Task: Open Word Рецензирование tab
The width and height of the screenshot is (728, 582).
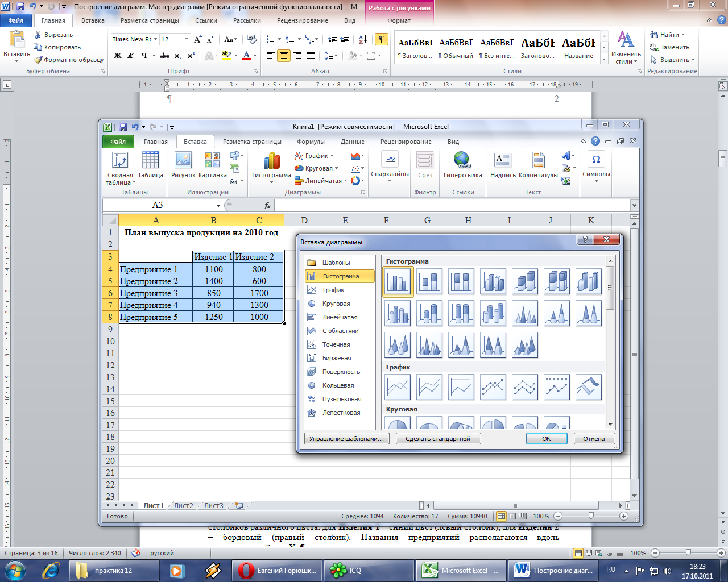Action: [302, 20]
